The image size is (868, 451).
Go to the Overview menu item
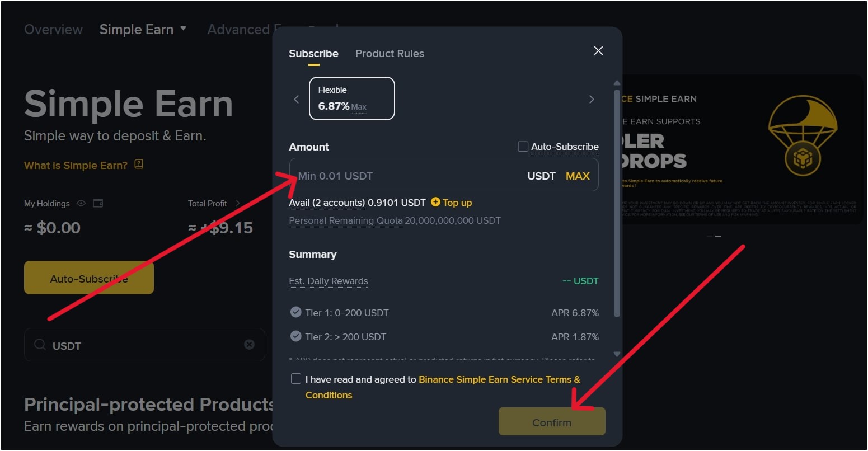pyautogui.click(x=53, y=29)
